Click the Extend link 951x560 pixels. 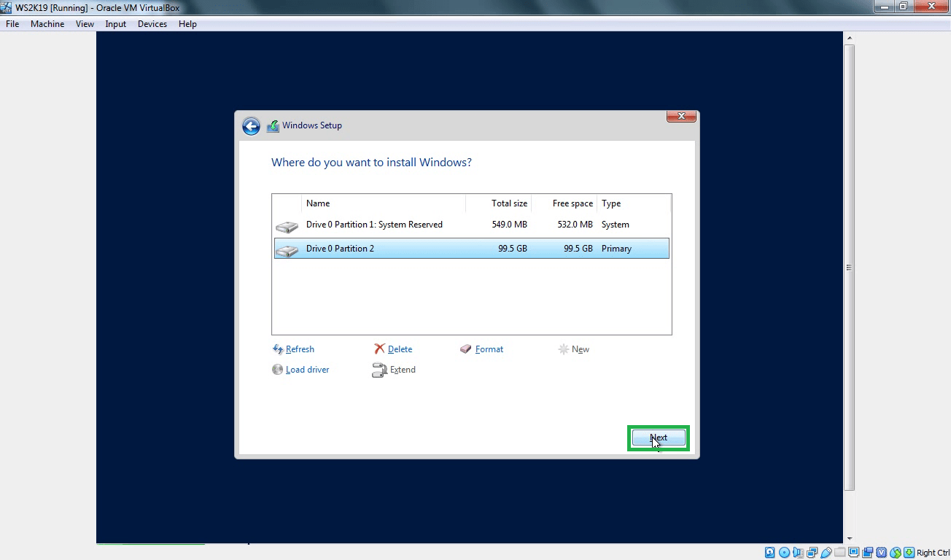click(x=403, y=370)
